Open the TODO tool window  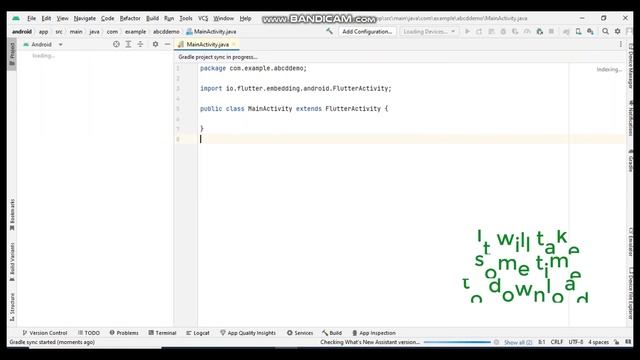point(89,333)
